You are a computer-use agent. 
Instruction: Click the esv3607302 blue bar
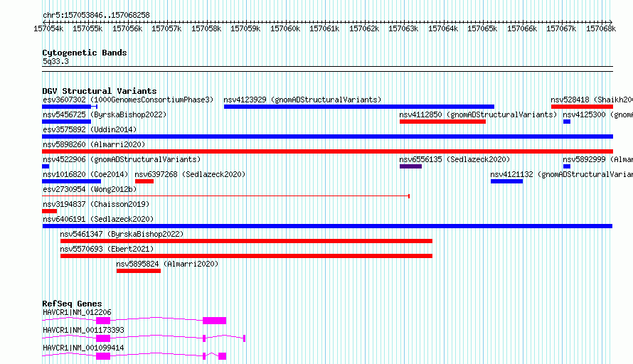pos(67,107)
